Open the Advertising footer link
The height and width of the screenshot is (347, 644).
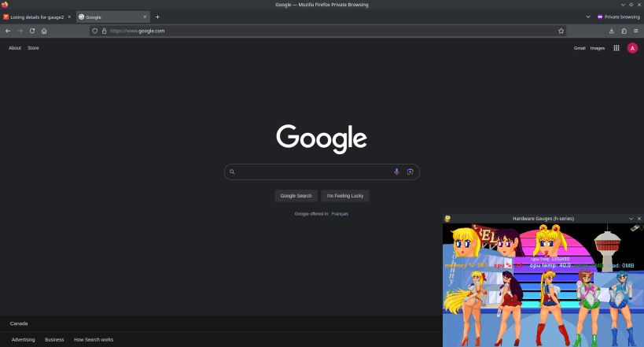coord(23,340)
